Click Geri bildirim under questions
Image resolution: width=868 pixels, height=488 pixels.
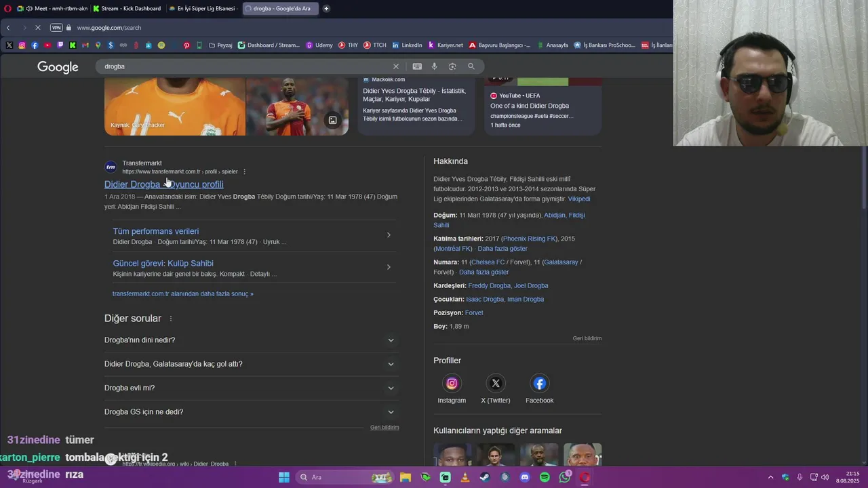coord(384,428)
